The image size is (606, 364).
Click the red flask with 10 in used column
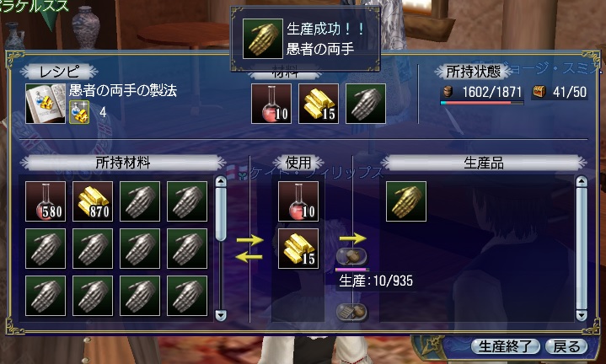coord(298,201)
